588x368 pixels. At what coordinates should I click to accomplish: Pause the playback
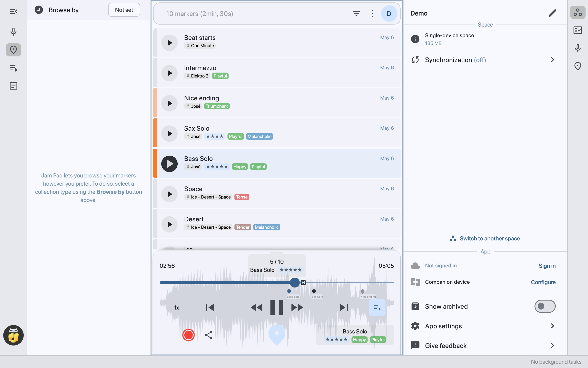277,307
